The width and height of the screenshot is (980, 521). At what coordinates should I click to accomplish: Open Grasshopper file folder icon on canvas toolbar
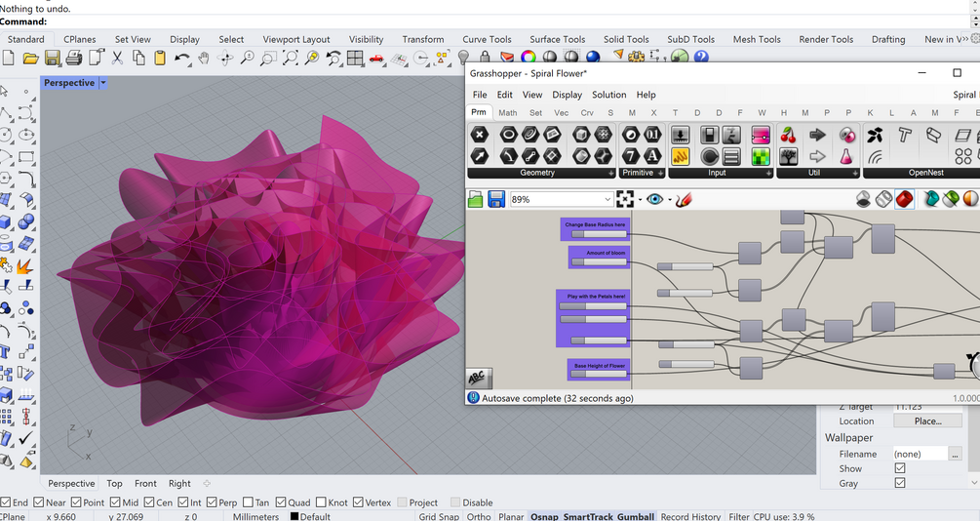(x=476, y=199)
